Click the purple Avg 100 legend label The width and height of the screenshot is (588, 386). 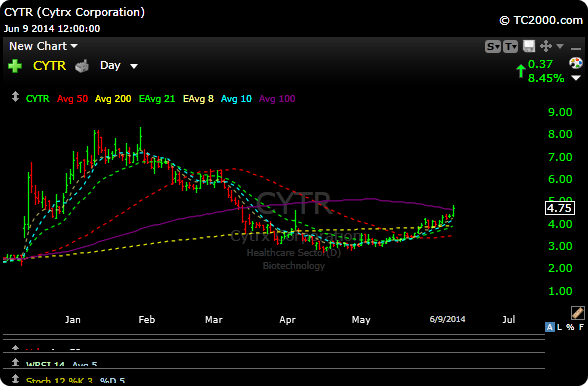tap(277, 99)
